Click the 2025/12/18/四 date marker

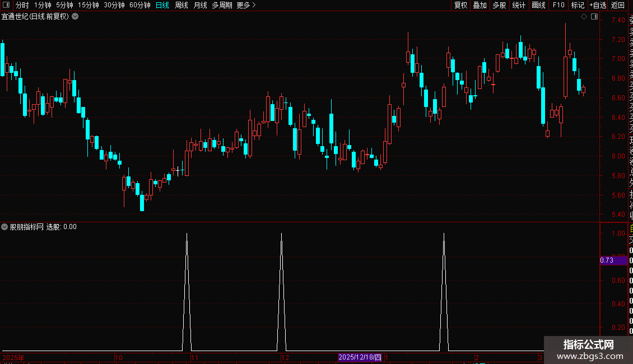click(x=360, y=357)
